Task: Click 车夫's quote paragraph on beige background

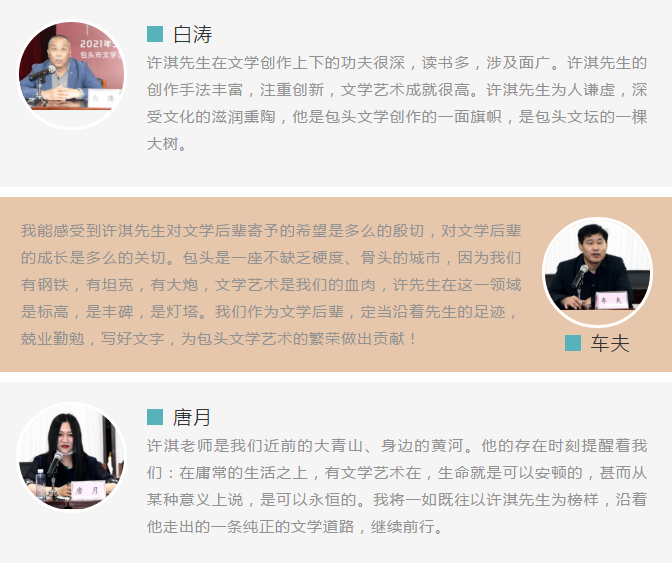Action: (271, 284)
